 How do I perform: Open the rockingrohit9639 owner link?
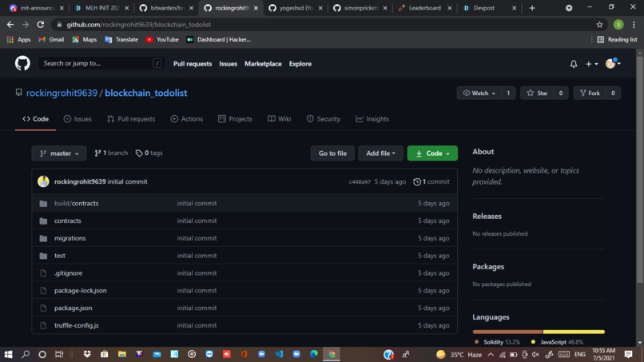click(x=62, y=93)
